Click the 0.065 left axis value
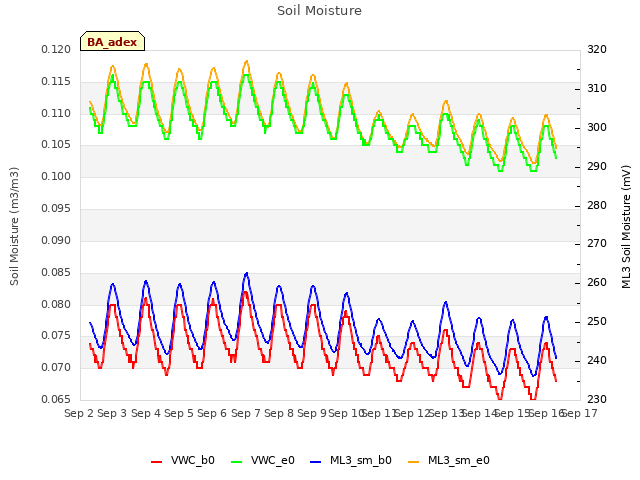Screen dimensions: 640x480 coord(56,399)
